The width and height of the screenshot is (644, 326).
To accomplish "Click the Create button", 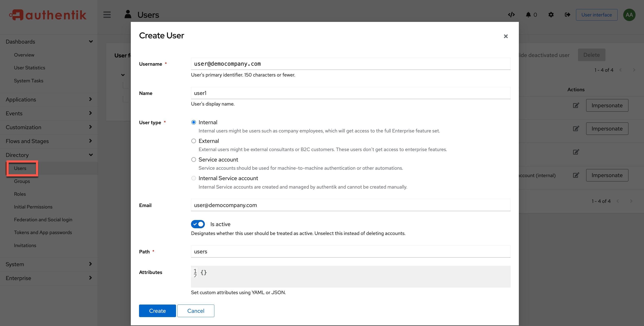I will tap(157, 311).
